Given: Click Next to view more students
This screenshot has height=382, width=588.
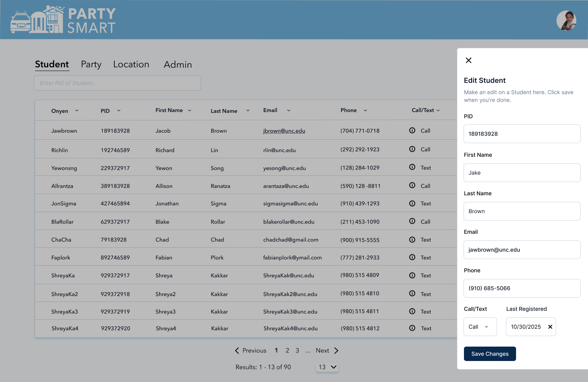Looking at the screenshot, I should (322, 350).
